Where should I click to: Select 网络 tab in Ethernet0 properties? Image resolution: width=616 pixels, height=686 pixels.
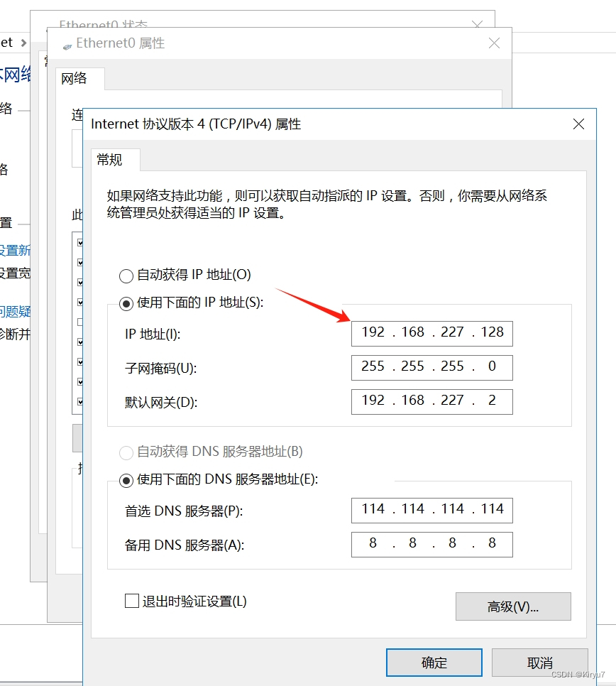pyautogui.click(x=80, y=79)
